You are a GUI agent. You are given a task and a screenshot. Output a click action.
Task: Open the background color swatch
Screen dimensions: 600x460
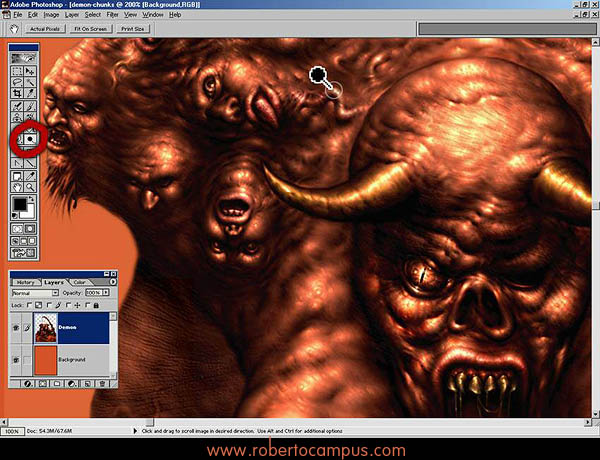point(29,213)
